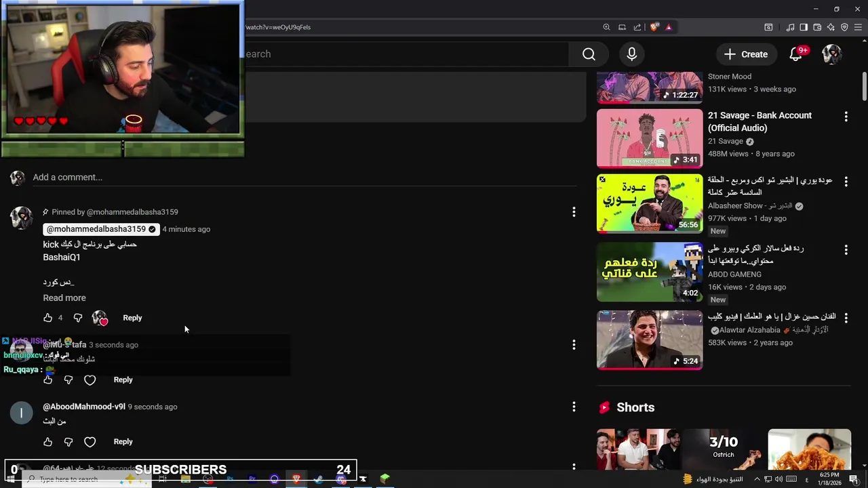This screenshot has height=488, width=868.
Task: Open Brave browser in the taskbar
Action: click(x=296, y=479)
